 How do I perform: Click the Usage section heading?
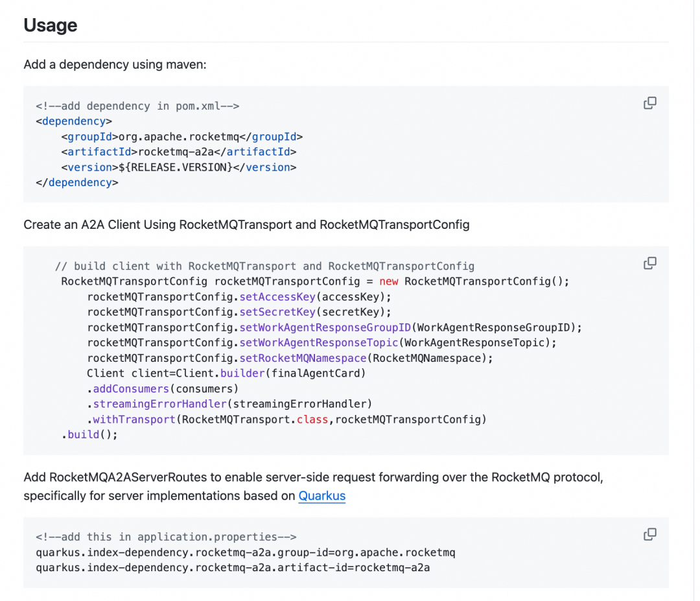pyautogui.click(x=50, y=25)
